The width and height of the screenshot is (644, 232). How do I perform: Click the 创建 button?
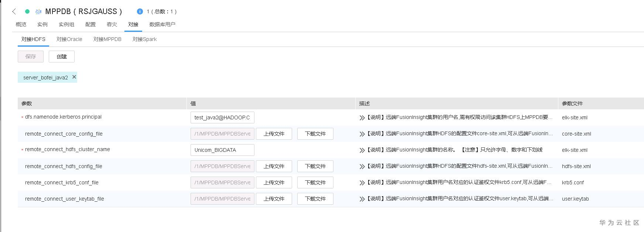pyautogui.click(x=62, y=57)
